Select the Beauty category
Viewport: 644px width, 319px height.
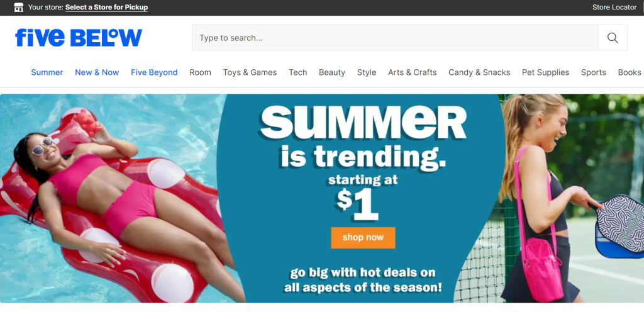332,72
